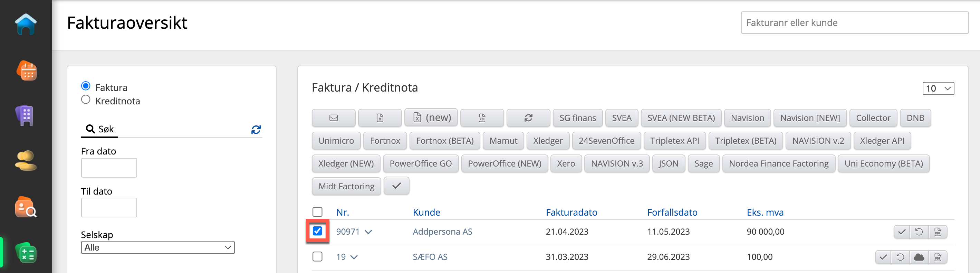Click the cloud icon on SÆFO AS row
Image resolution: width=980 pixels, height=273 pixels.
click(x=919, y=257)
